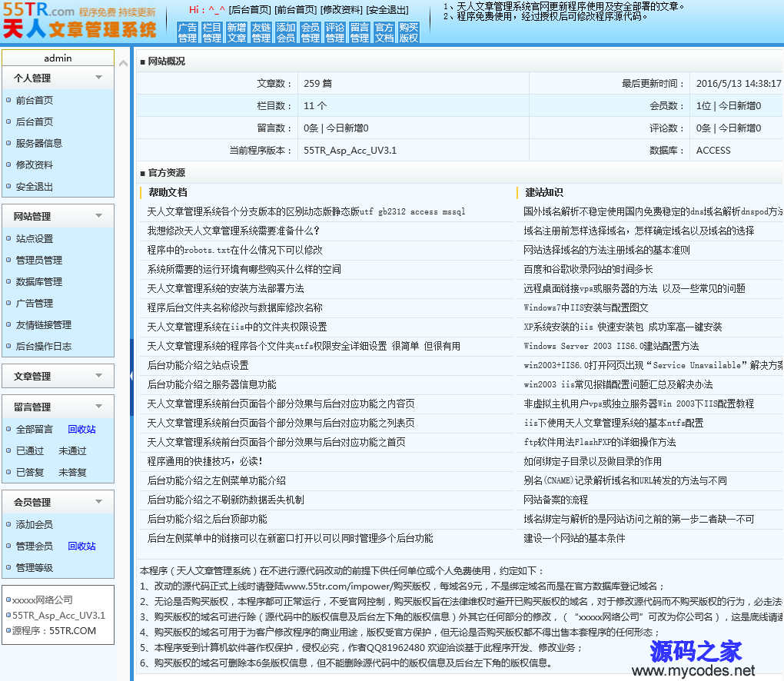Image resolution: width=784 pixels, height=681 pixels.
Task: Open 修改资料 in the sidebar
Action: point(34,164)
